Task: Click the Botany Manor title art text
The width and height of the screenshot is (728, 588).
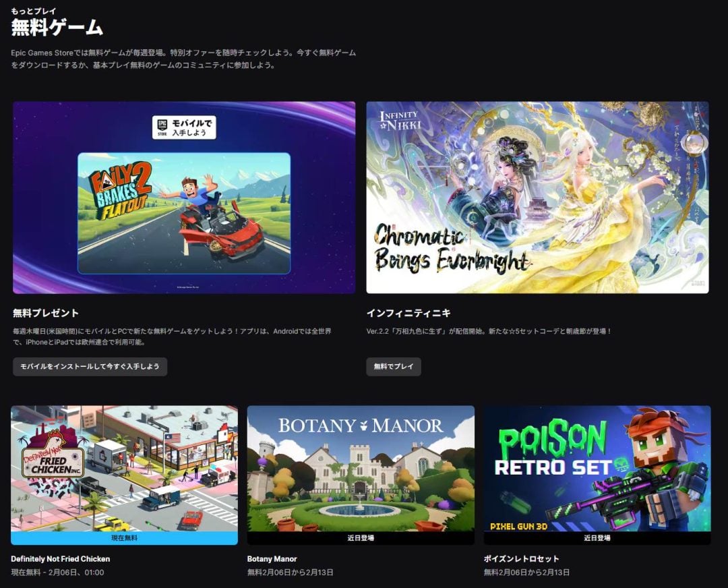Action: pyautogui.click(x=361, y=426)
